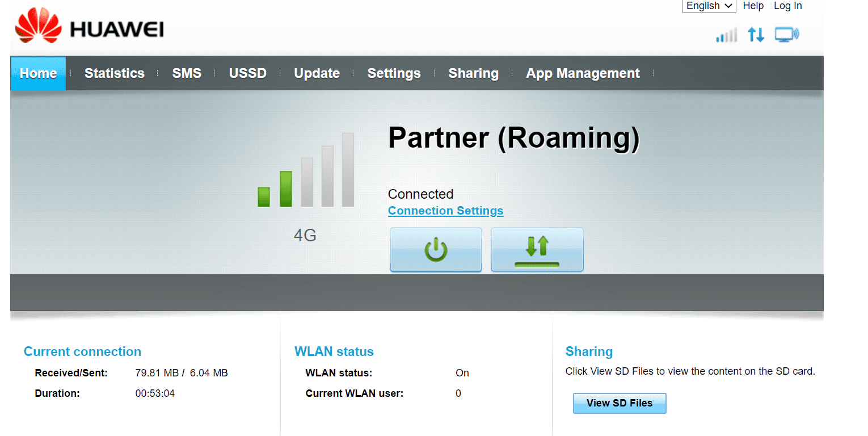868x436 pixels.
Task: Click the large 4G signal bars graphic
Action: click(x=306, y=170)
